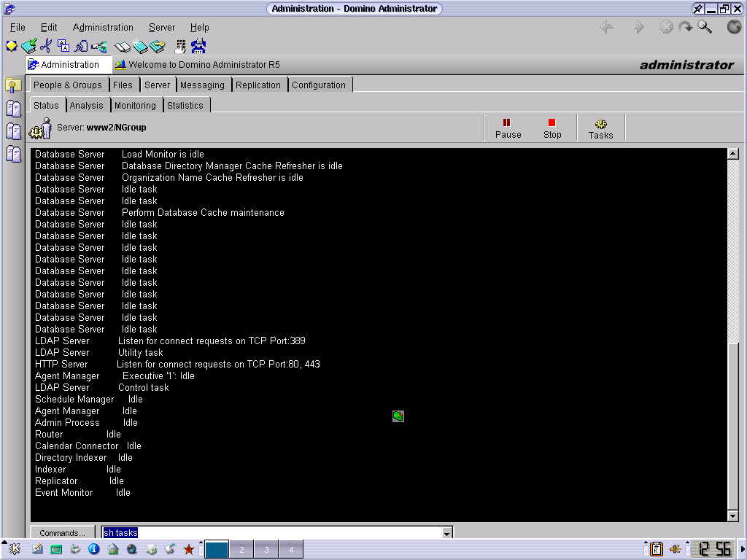Click 'Load Monitor is idle' console line
The height and width of the screenshot is (560, 747).
pyautogui.click(x=163, y=155)
